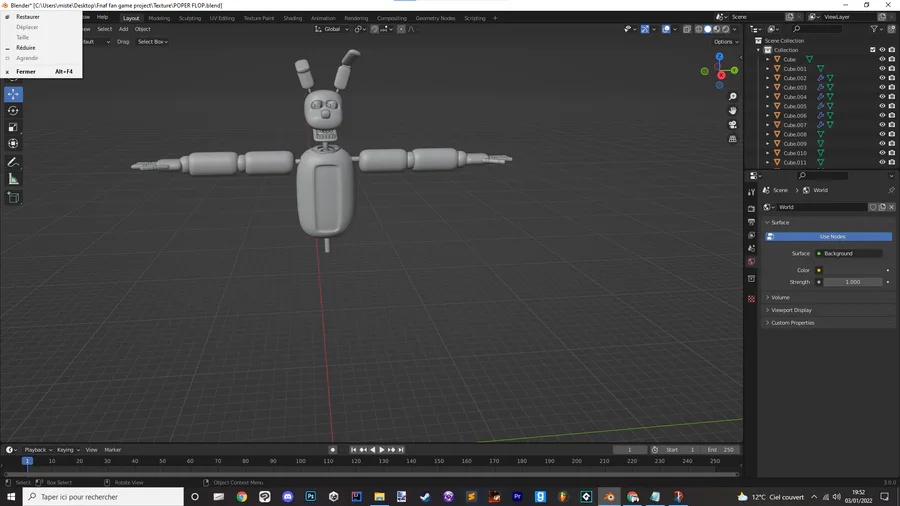Disable rendering for Cube.005 camera icon
Screen dimensions: 900x506
click(x=892, y=106)
